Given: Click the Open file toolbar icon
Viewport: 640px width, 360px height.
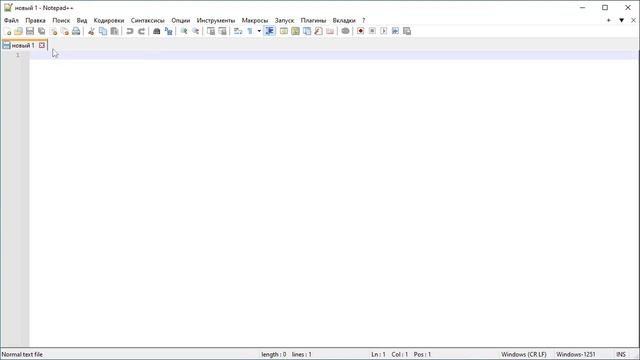Looking at the screenshot, I should [18, 31].
